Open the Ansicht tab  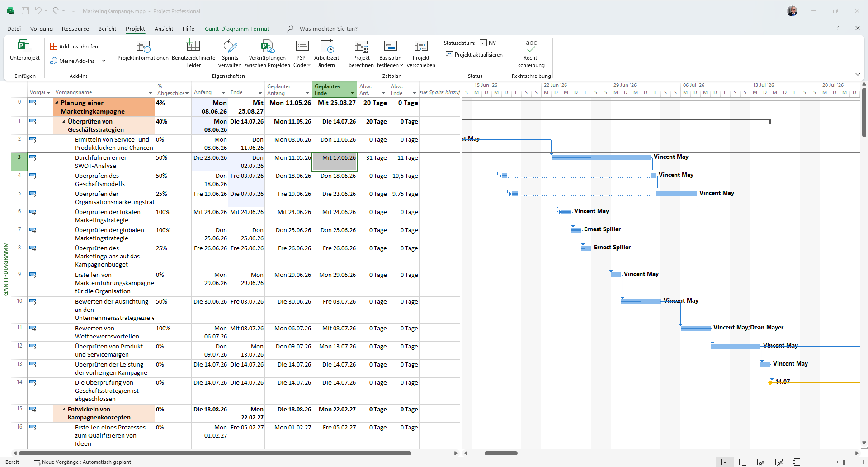pyautogui.click(x=164, y=29)
